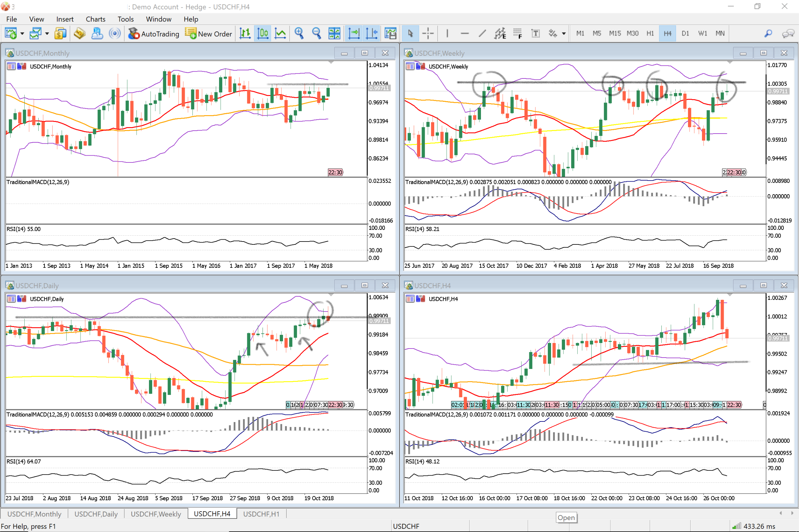The width and height of the screenshot is (799, 532).
Task: Expand the profiles dropdown arrow
Action: coord(47,33)
